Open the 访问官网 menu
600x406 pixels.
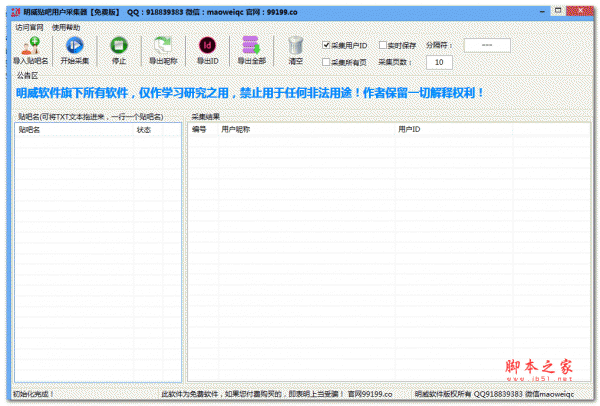point(29,27)
